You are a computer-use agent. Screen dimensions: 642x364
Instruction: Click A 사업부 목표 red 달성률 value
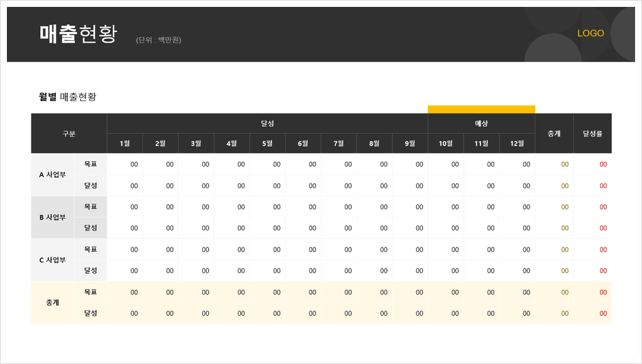603,164
